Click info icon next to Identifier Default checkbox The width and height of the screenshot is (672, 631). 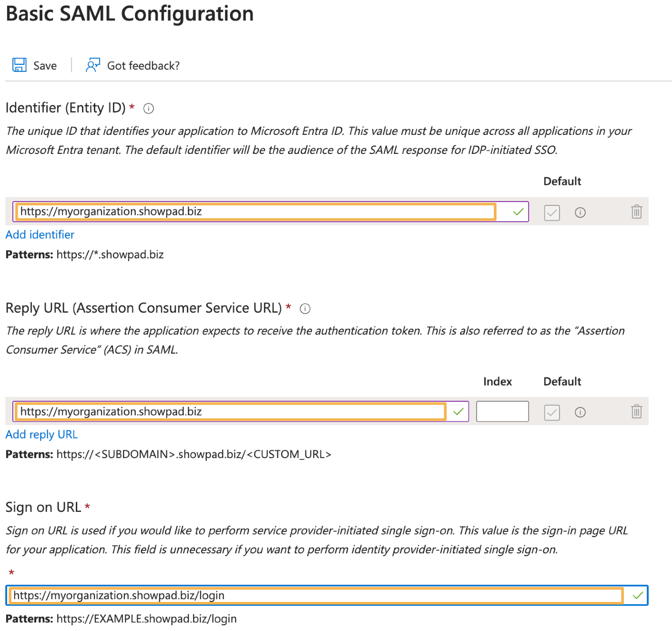tap(580, 213)
